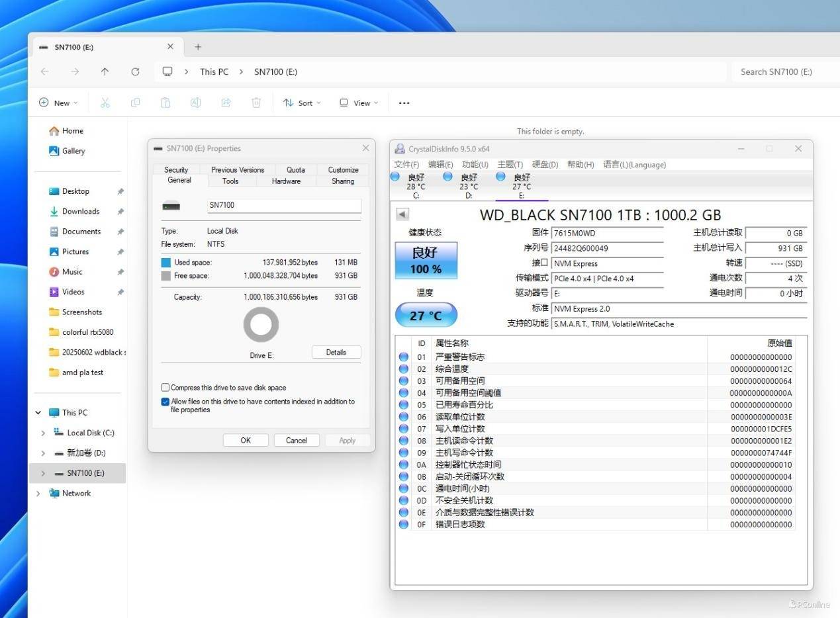
Task: Switch to the Hardware tab in Properties
Action: click(286, 181)
